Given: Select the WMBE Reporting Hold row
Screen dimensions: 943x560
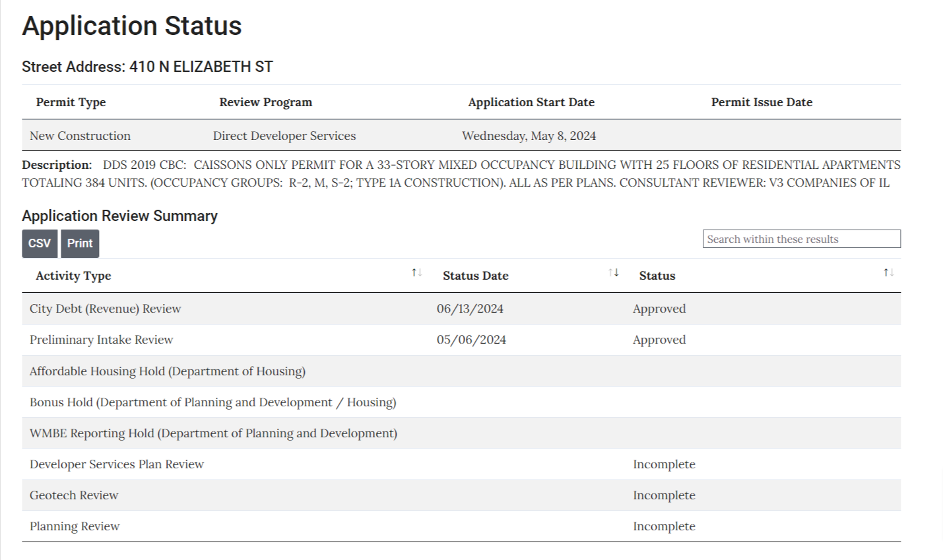Looking at the screenshot, I should [461, 433].
